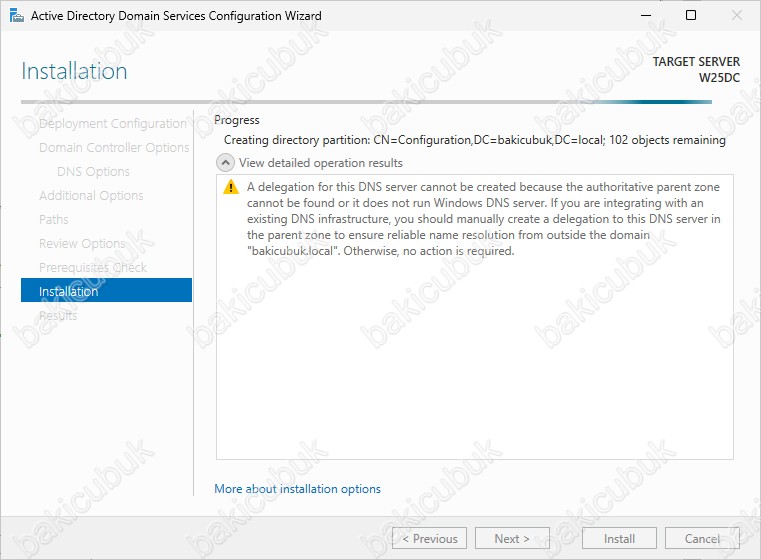The width and height of the screenshot is (761, 560).
Task: Select DNS Options step
Action: (x=93, y=171)
